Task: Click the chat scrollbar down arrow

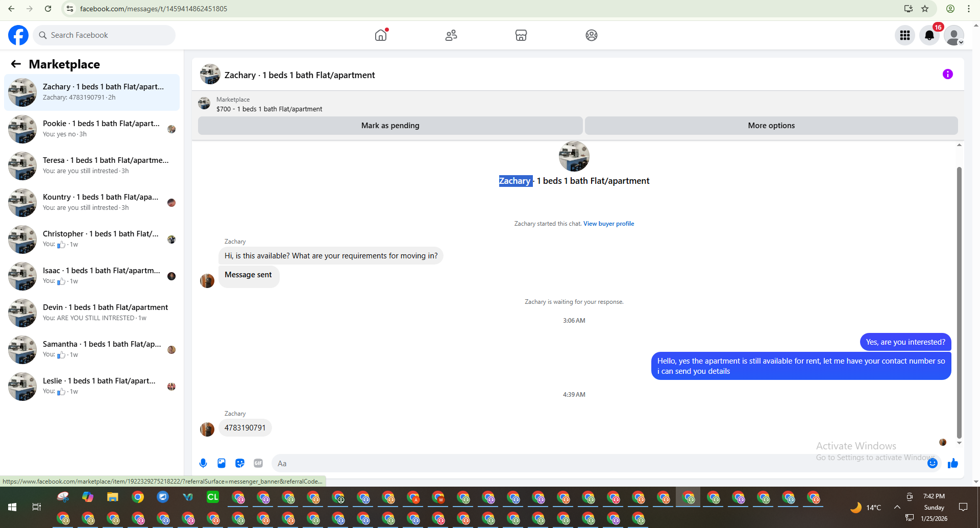Action: point(959,443)
